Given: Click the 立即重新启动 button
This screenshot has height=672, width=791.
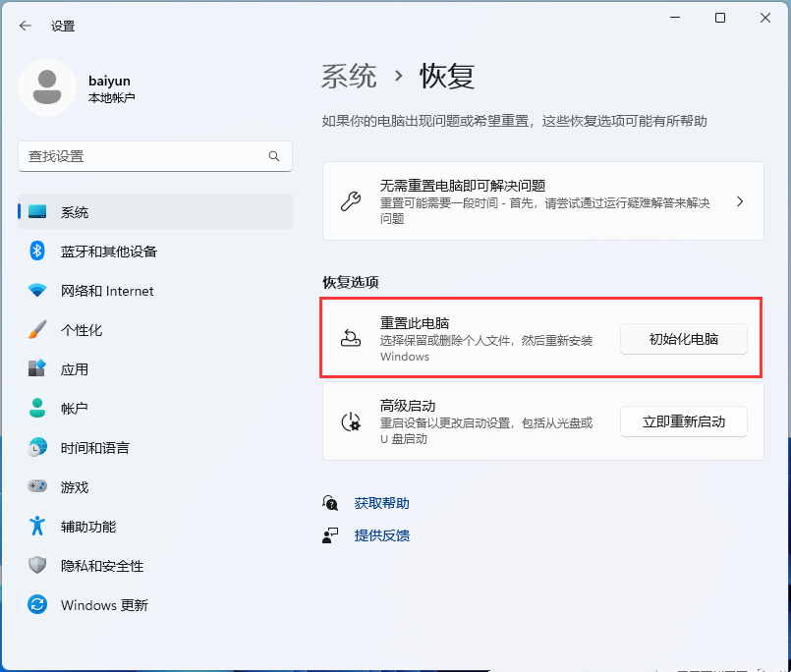Looking at the screenshot, I should point(684,421).
